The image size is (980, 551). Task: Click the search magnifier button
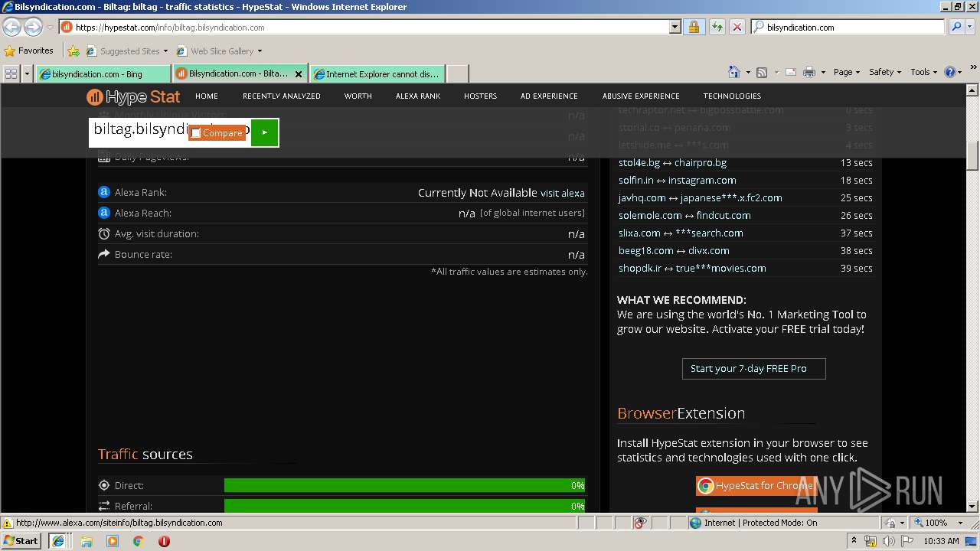955,27
